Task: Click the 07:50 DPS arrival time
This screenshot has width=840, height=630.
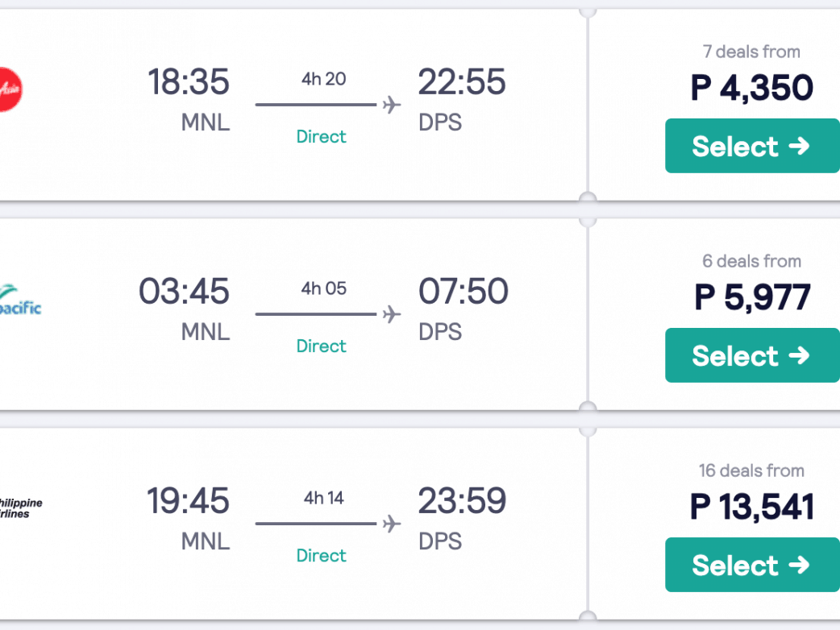Action: pos(463,292)
